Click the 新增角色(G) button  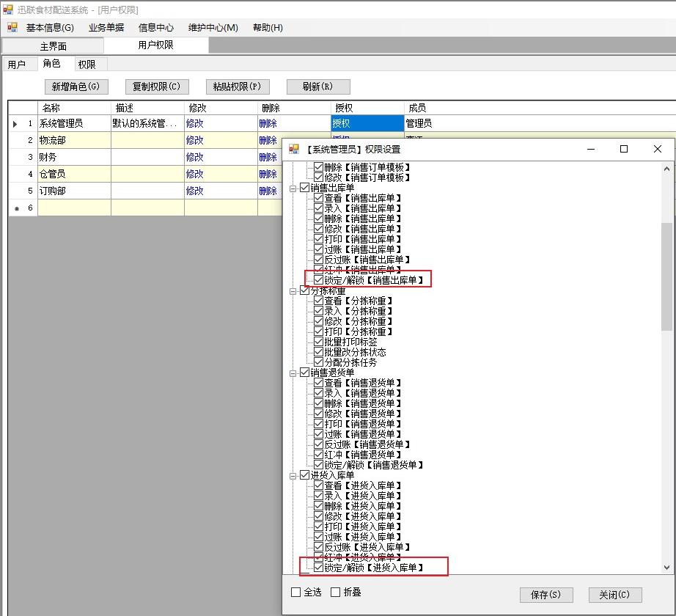(x=76, y=87)
